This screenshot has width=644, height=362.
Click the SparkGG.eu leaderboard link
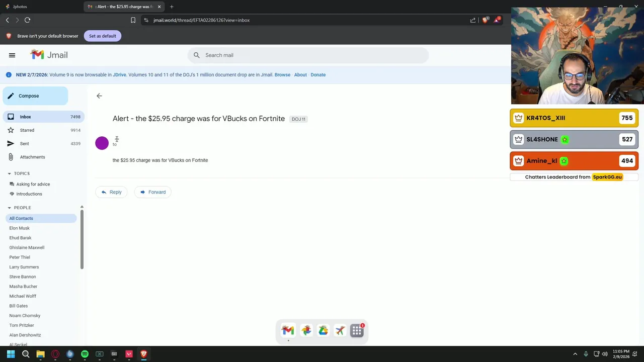point(607,177)
